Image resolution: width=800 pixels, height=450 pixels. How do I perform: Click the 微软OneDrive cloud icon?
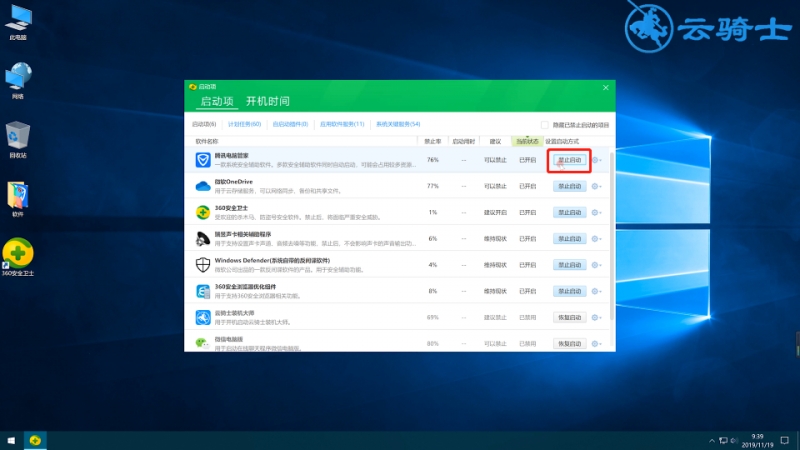coord(203,186)
